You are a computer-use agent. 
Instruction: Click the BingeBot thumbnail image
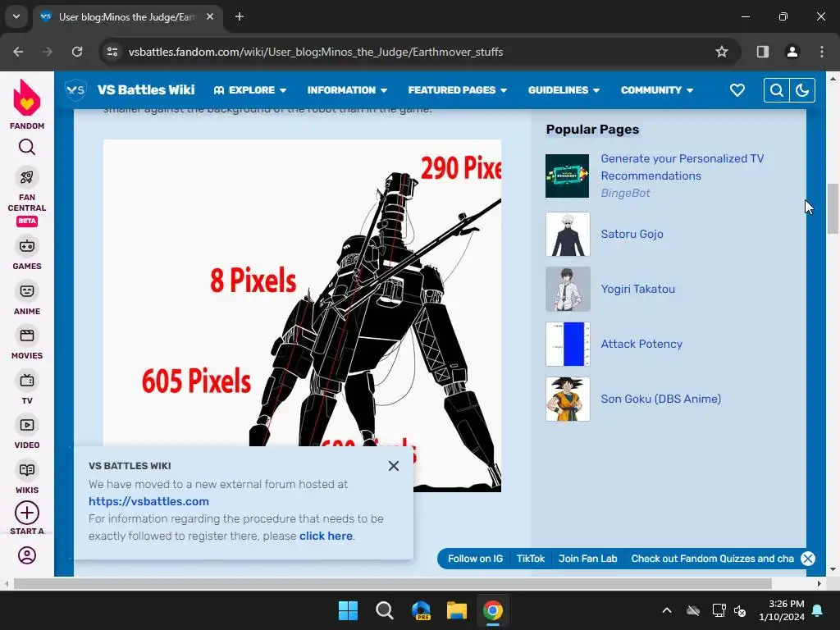click(x=568, y=176)
